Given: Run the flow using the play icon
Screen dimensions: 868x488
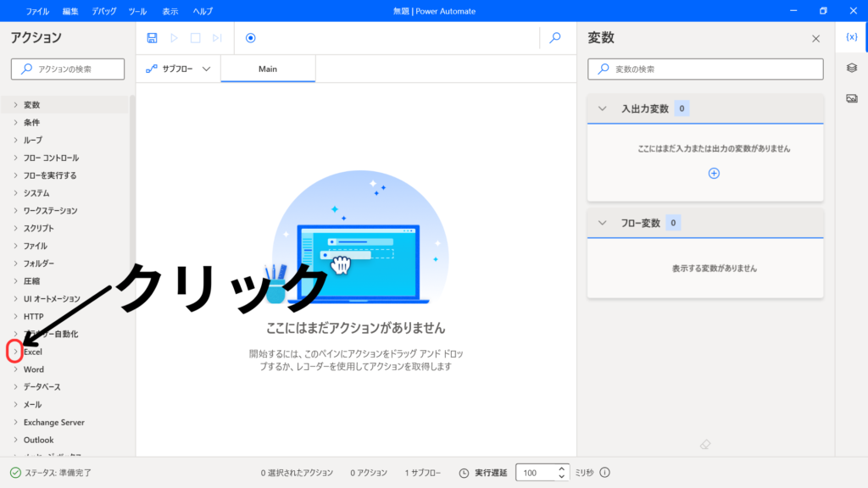Looking at the screenshot, I should [x=174, y=37].
